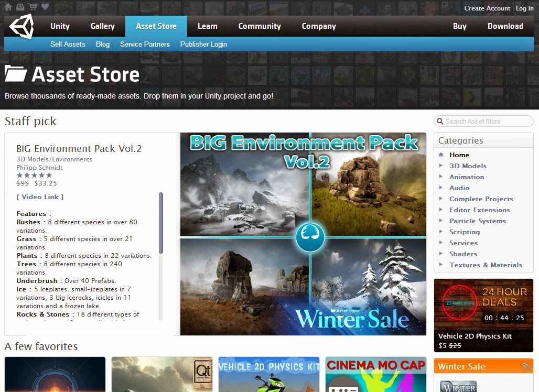
Task: Expand the Services category arrow
Action: coord(440,243)
